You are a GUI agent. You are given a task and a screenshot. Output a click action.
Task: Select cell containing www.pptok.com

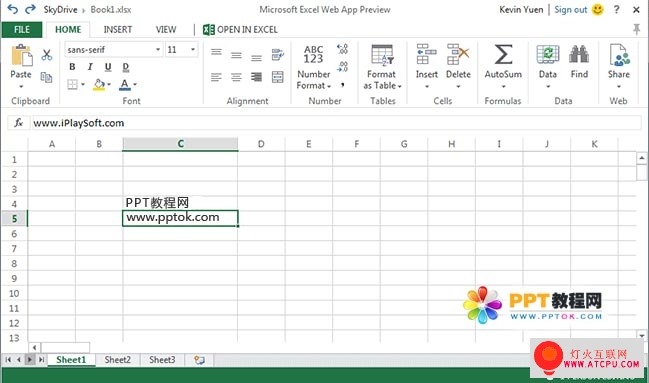point(180,218)
